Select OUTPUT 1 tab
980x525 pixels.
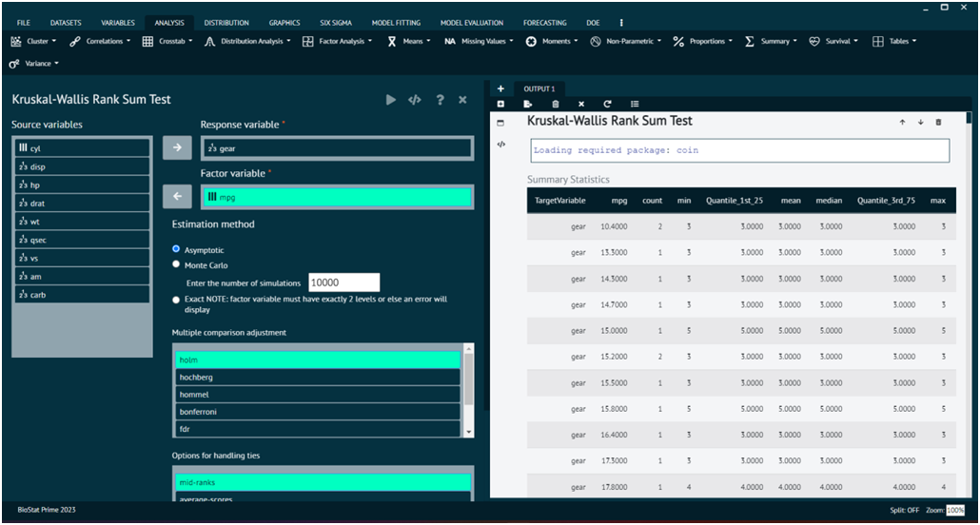tap(539, 88)
